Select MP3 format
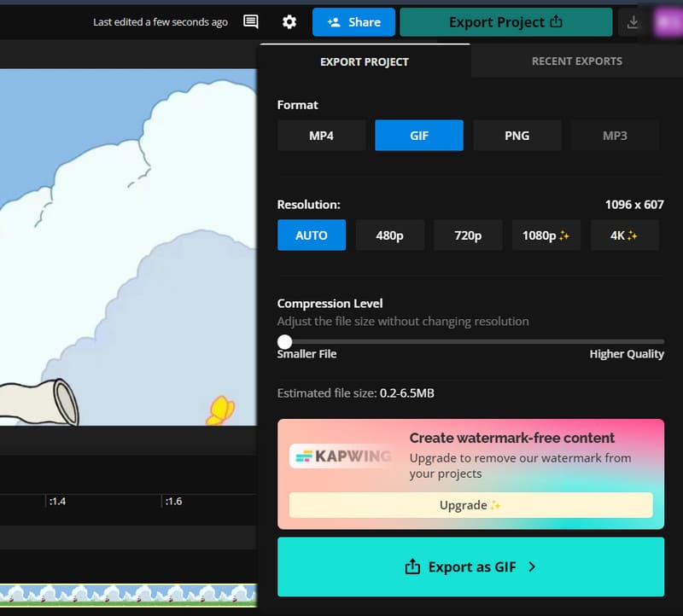 (x=615, y=136)
